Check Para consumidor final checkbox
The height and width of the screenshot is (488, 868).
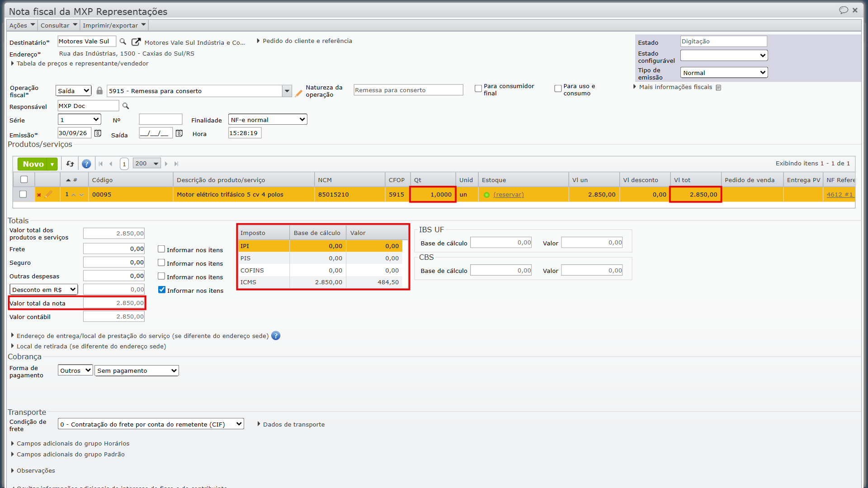(x=478, y=89)
